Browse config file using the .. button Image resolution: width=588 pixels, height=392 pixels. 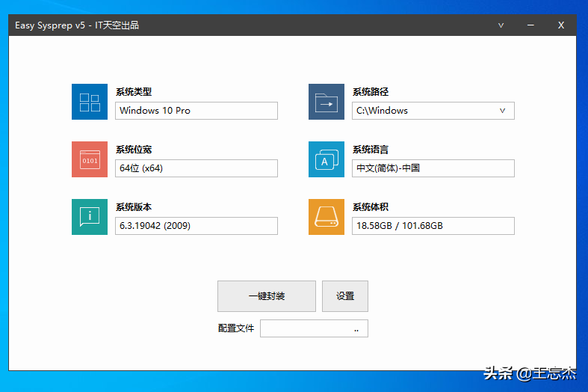[x=356, y=328]
